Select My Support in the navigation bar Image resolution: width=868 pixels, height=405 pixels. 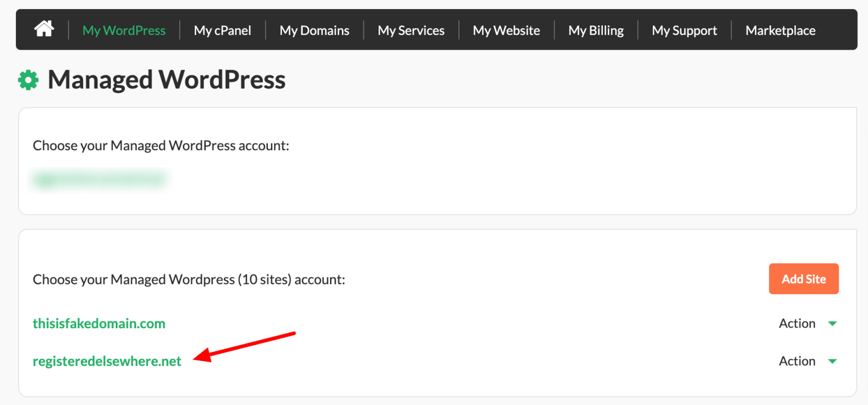click(684, 30)
